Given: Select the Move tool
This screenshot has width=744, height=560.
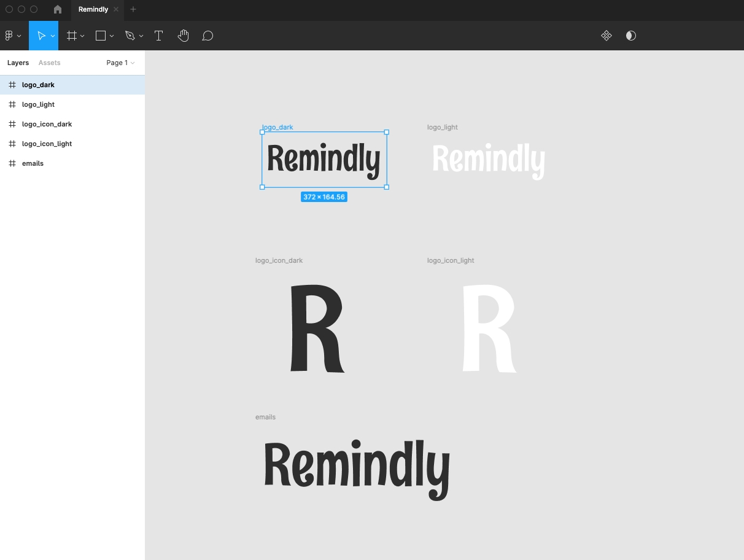Looking at the screenshot, I should [x=41, y=36].
